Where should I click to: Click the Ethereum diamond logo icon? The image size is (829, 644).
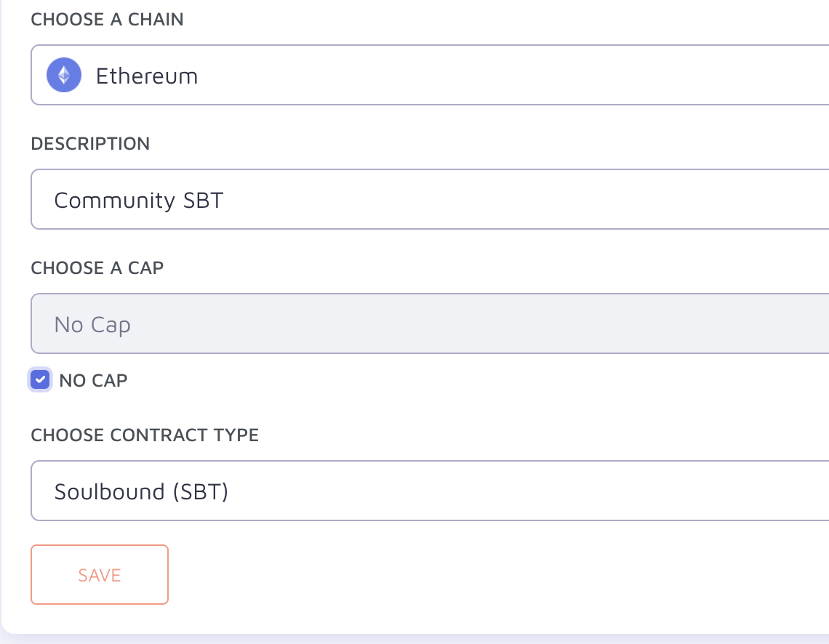pyautogui.click(x=64, y=75)
